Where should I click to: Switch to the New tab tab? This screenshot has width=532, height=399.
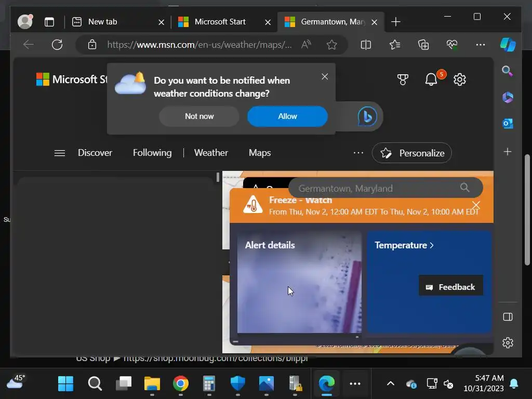(117, 22)
